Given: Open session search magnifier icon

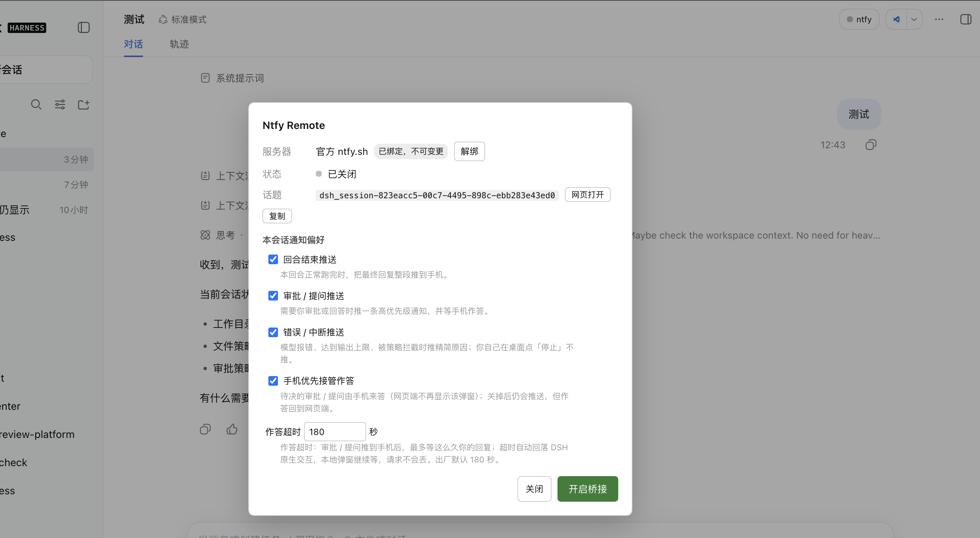Looking at the screenshot, I should point(36,104).
